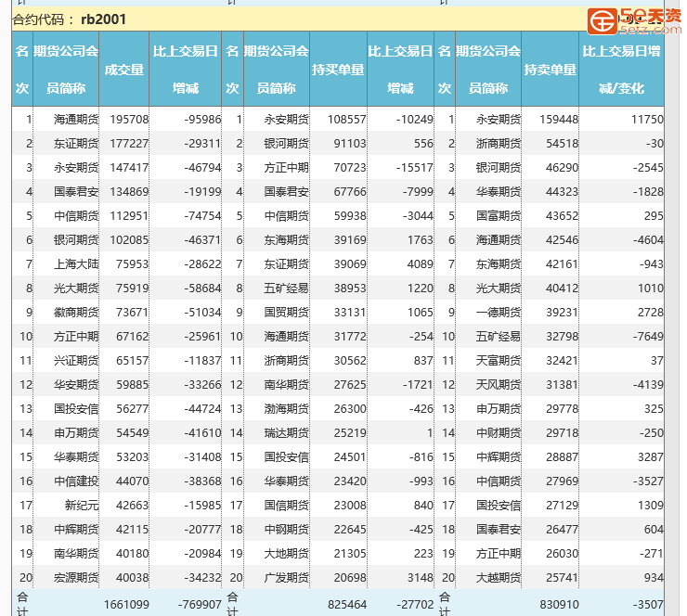Select total volume 1661099
This screenshot has height=616, width=687.
click(x=126, y=605)
